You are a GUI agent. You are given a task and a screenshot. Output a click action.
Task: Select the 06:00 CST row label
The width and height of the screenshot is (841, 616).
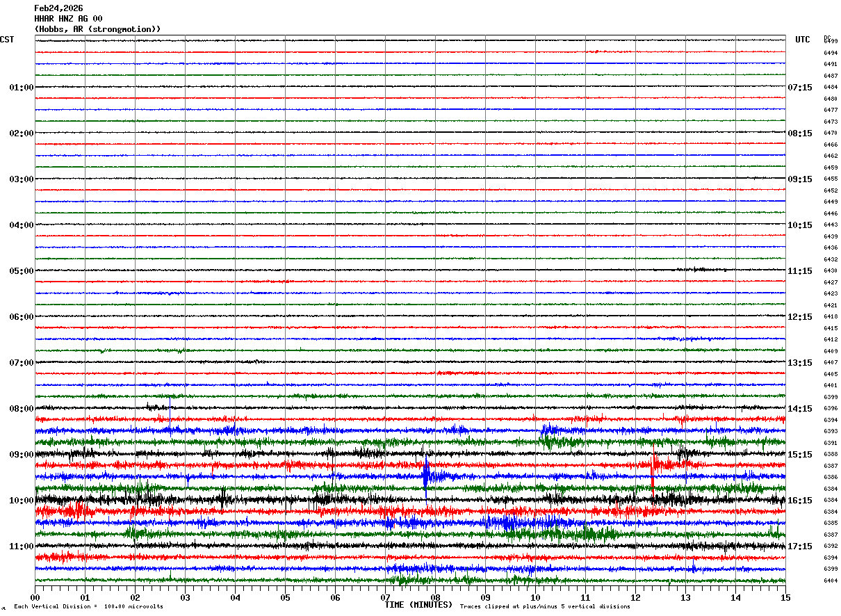21,317
